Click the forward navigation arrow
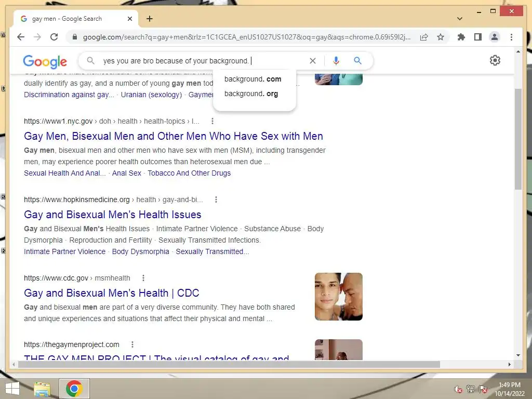Screen dimensions: 532x399 pos(37,37)
